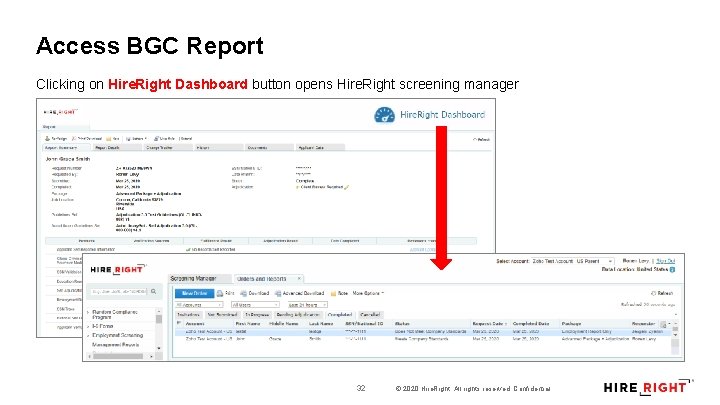The width and height of the screenshot is (720, 405).
Task: Select the Invitations status tab
Action: [188, 315]
